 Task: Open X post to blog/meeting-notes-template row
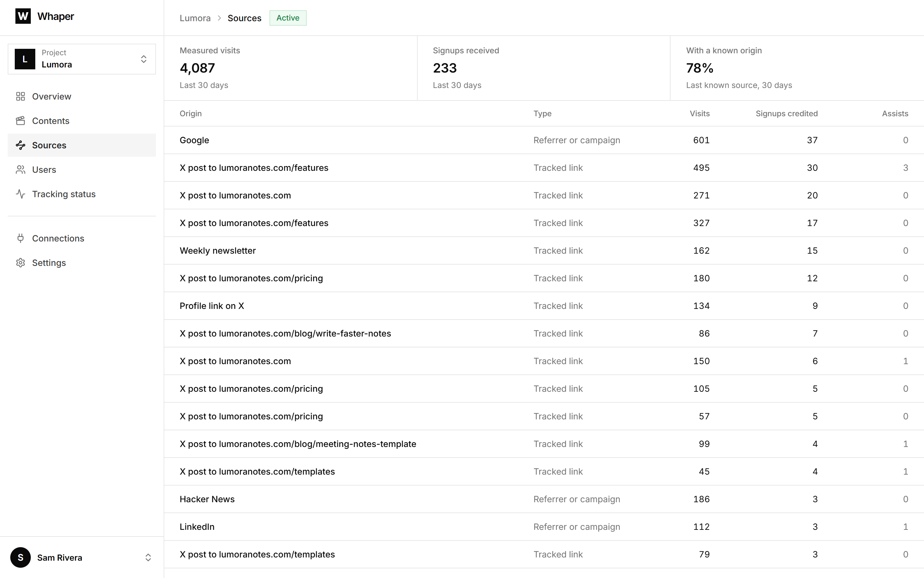(544, 444)
